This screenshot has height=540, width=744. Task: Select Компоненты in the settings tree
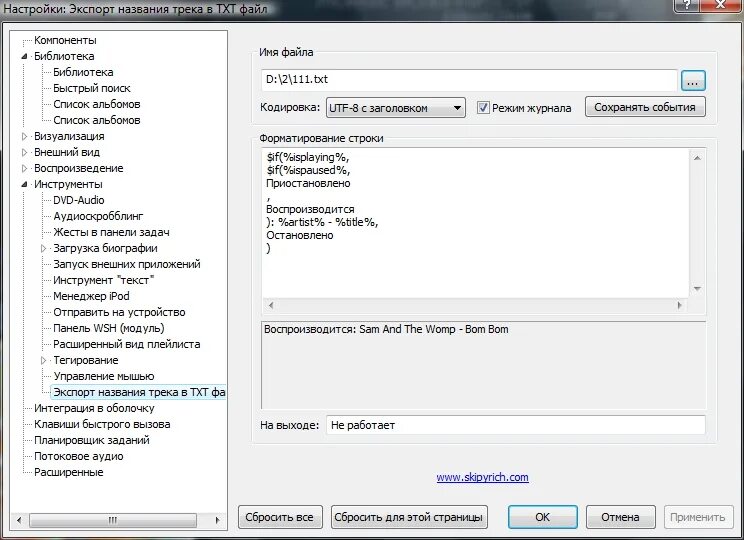65,40
